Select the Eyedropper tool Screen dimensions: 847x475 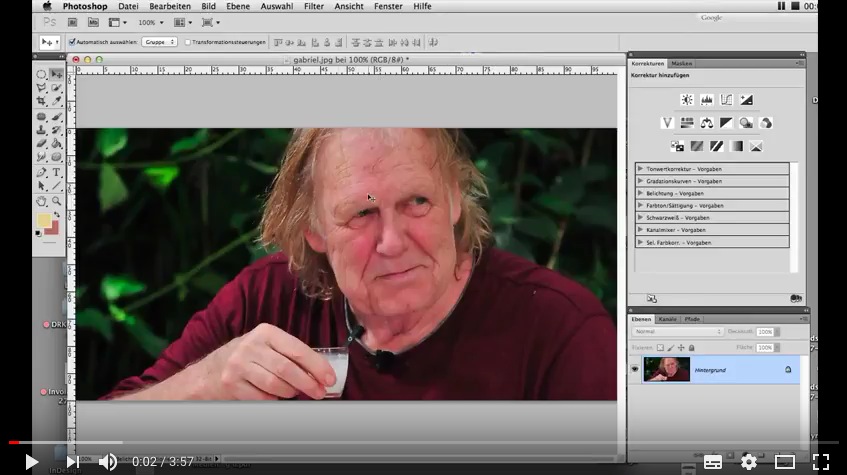pyautogui.click(x=57, y=101)
